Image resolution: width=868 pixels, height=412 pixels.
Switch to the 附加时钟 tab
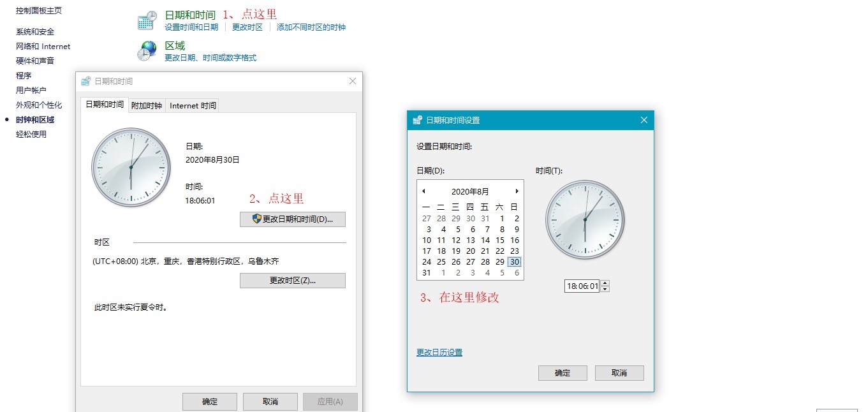[x=147, y=106]
